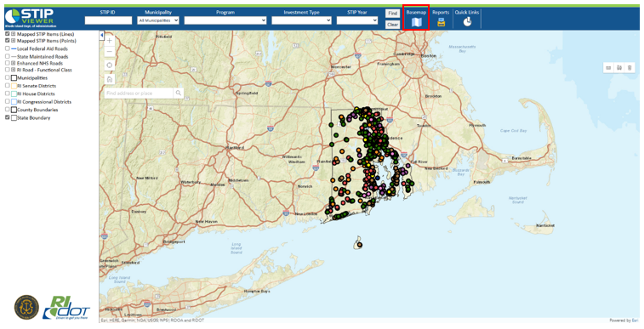
Task: Enable Municipalities layer checkbox
Action: click(8, 77)
